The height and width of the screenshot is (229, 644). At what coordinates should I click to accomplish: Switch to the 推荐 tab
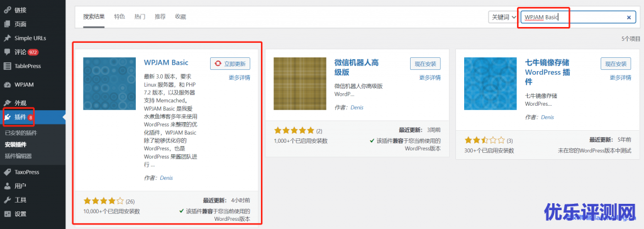(x=160, y=17)
